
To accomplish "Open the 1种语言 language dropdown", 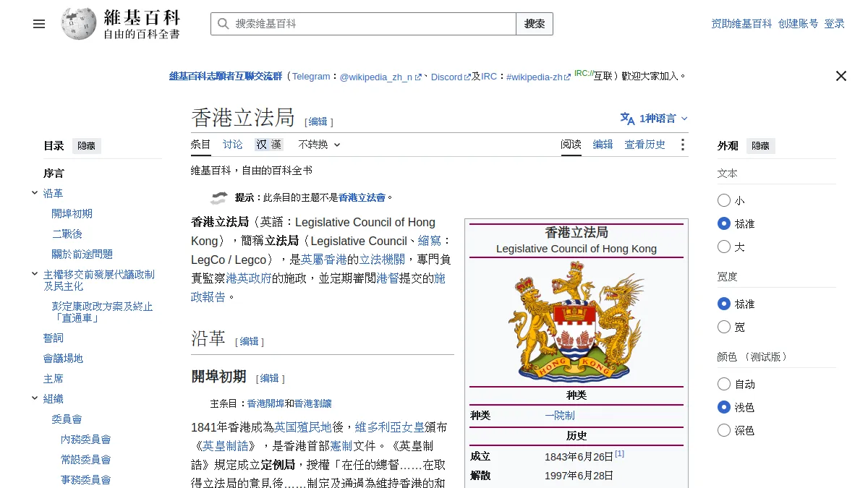I will click(x=655, y=119).
